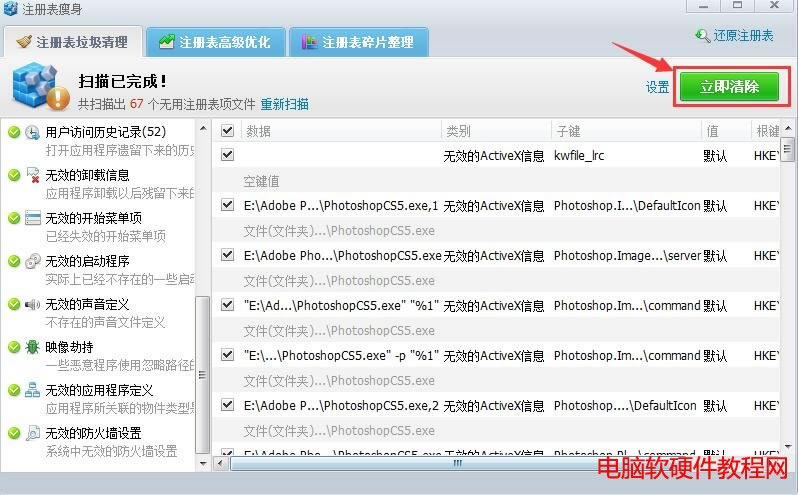Click 重新扫描 rescan link

(284, 104)
